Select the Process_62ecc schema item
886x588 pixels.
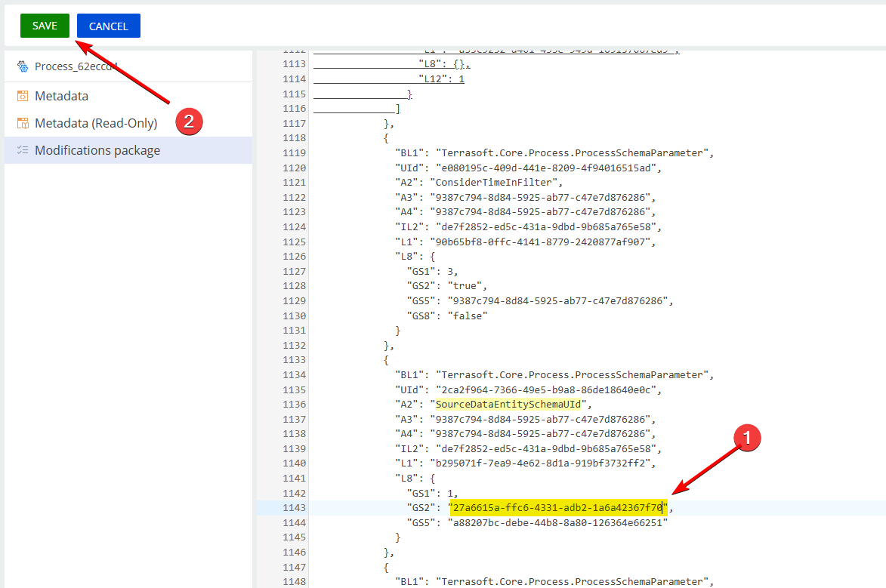tap(128, 66)
